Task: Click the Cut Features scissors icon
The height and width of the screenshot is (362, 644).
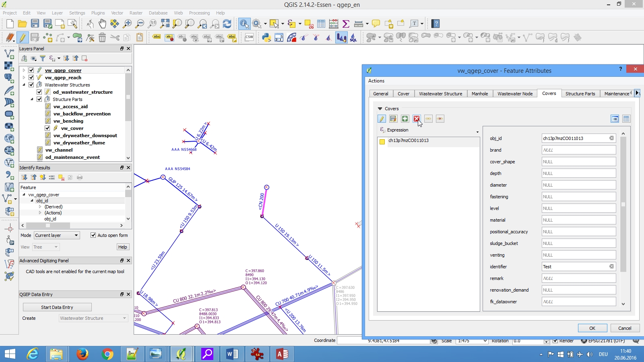Action: pos(115,38)
